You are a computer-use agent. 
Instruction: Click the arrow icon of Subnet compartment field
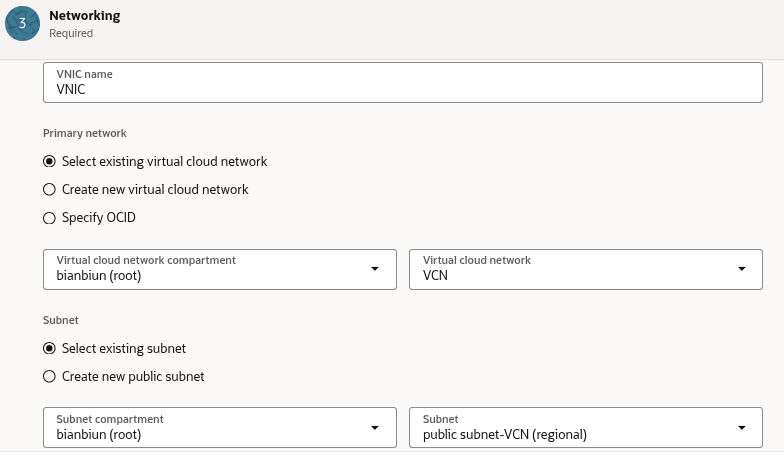point(375,427)
